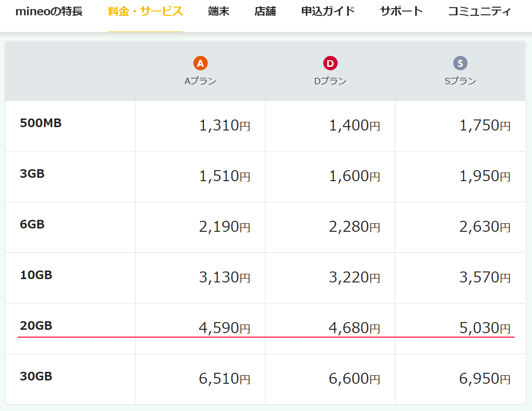Select the 料金・サービス tab
Screen dimensions: 532x411
[x=145, y=11]
